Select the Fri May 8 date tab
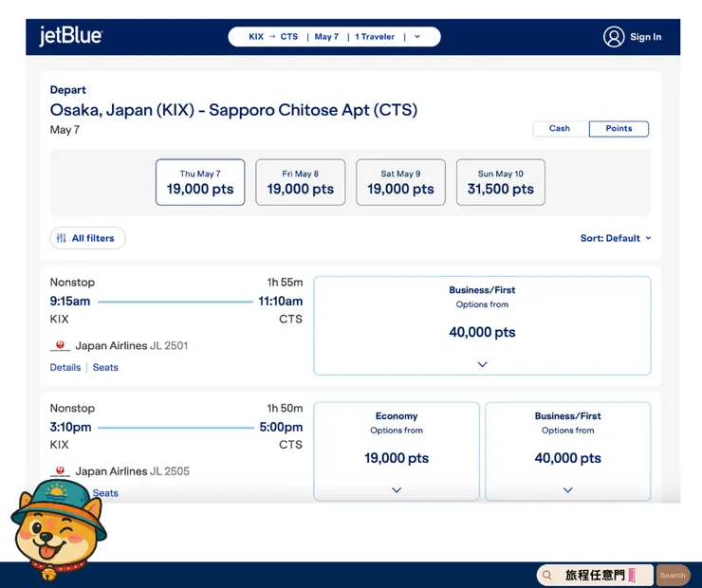702x588 pixels. [301, 182]
